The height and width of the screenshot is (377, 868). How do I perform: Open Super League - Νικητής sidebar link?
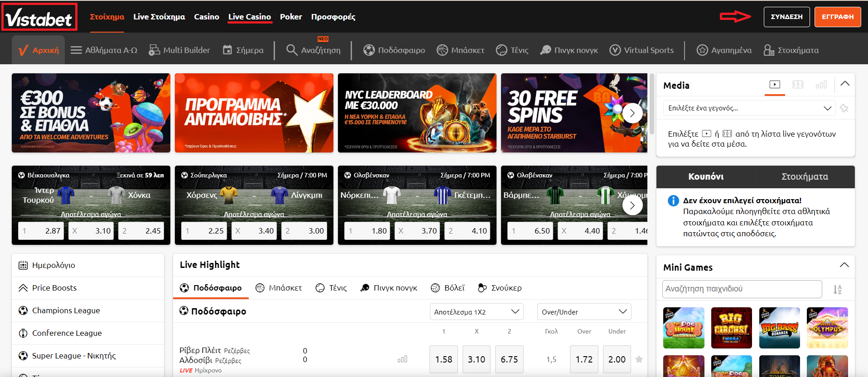click(x=88, y=356)
